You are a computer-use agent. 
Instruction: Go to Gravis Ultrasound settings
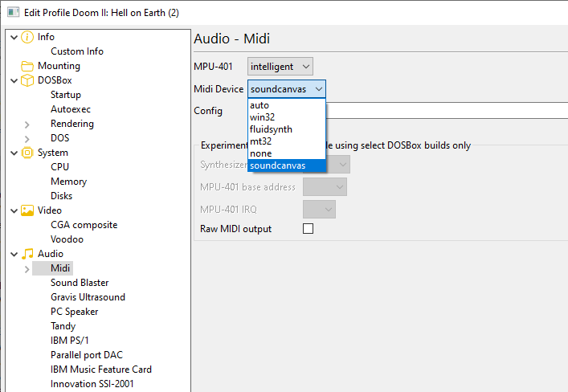tap(88, 297)
